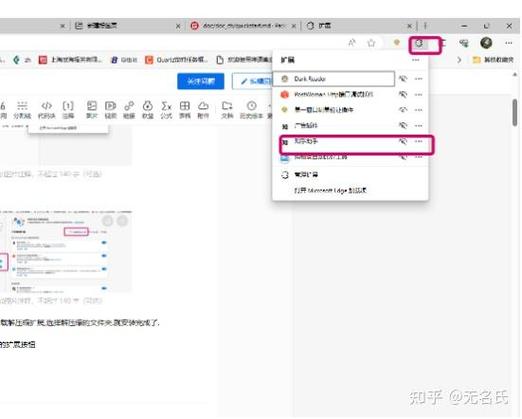Insert a link from editor toolbar
The image size is (522, 419).
[x=129, y=110]
